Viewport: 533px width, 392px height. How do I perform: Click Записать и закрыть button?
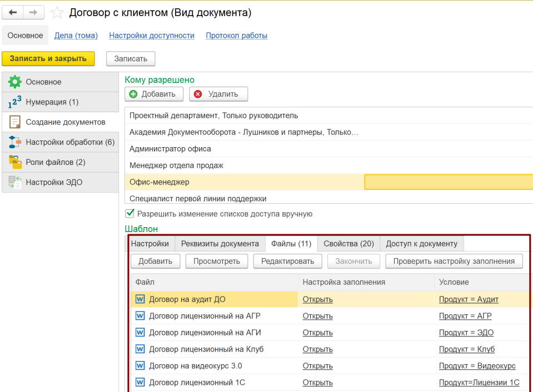48,58
